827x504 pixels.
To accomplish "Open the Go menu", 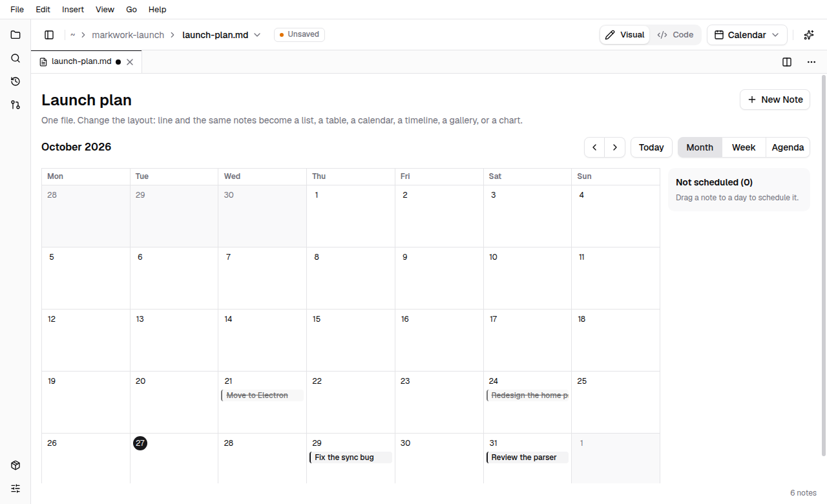I will 132,10.
